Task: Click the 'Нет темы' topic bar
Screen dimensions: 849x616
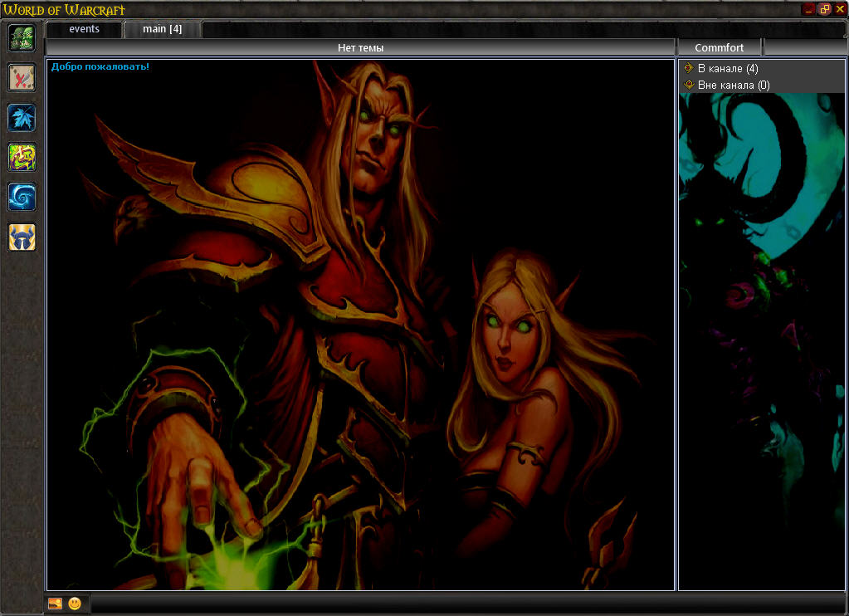Action: [x=361, y=47]
